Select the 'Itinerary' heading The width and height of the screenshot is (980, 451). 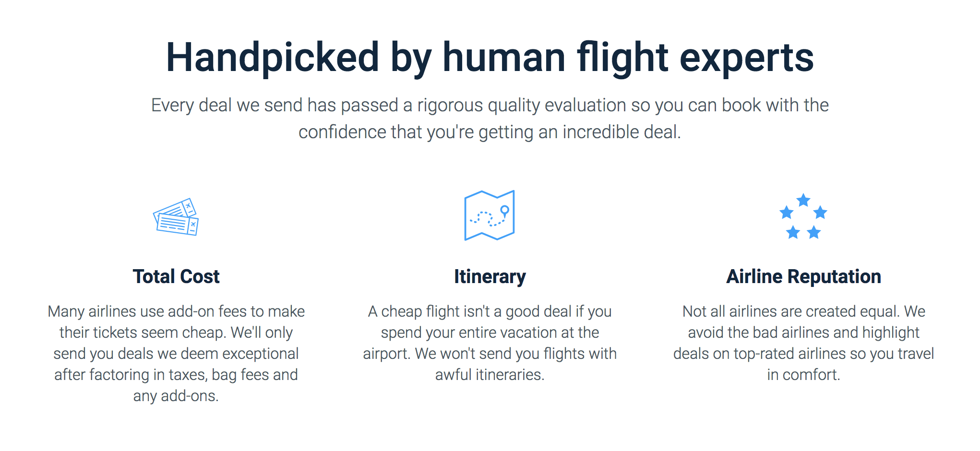(490, 276)
